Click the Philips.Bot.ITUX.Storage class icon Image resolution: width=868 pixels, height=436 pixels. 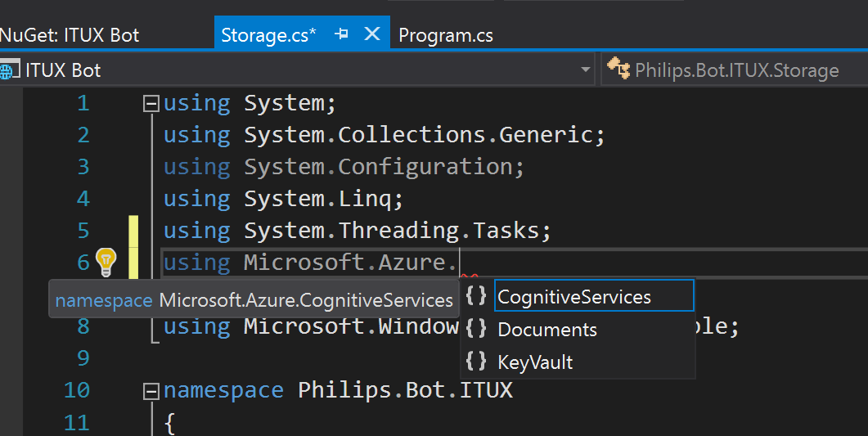[x=618, y=69]
